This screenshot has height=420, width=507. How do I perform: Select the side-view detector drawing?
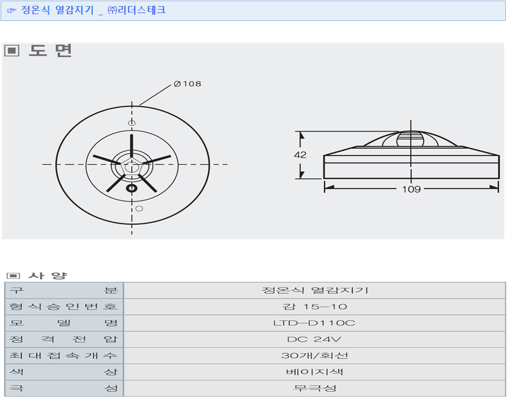(x=411, y=155)
